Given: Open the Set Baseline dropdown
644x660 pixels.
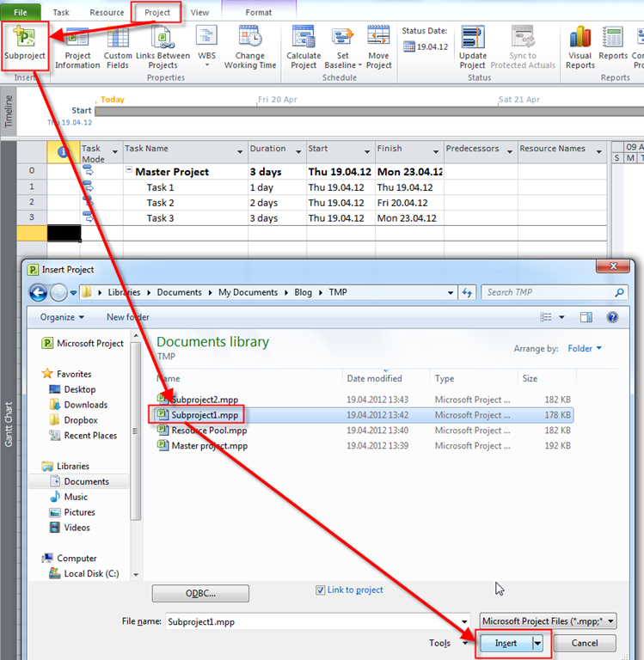Looking at the screenshot, I should pos(342,47).
